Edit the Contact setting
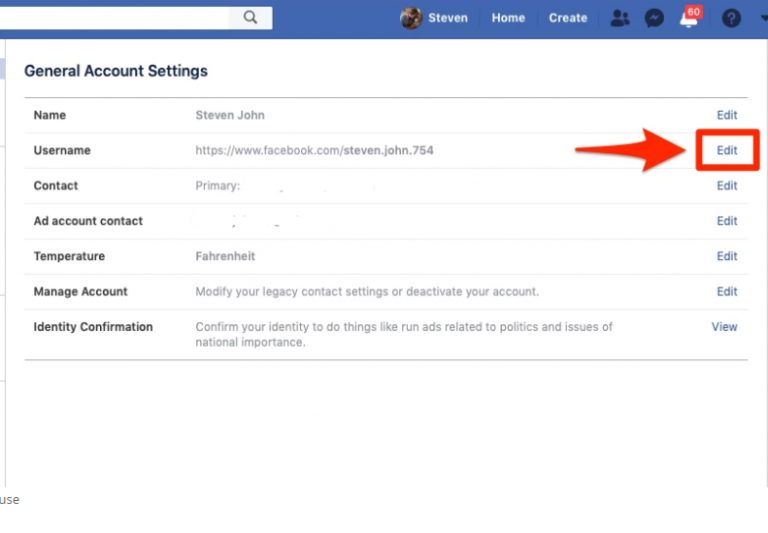Screen dimensions: 768x533 pos(727,186)
